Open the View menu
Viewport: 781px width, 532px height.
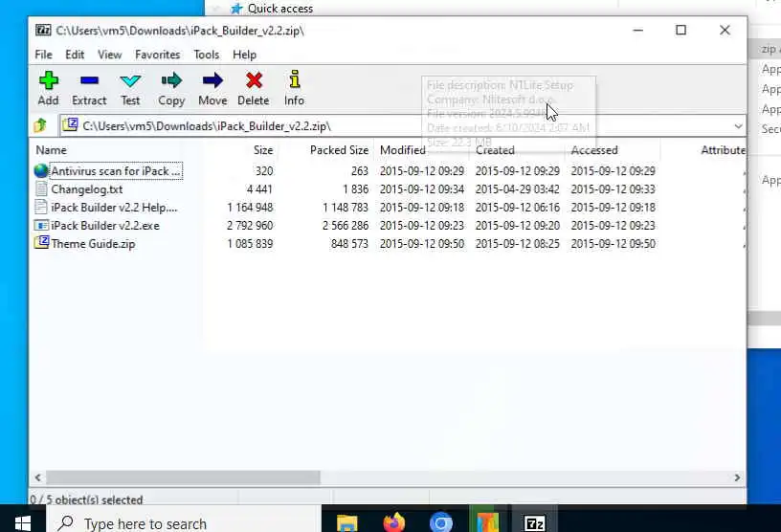[109, 55]
